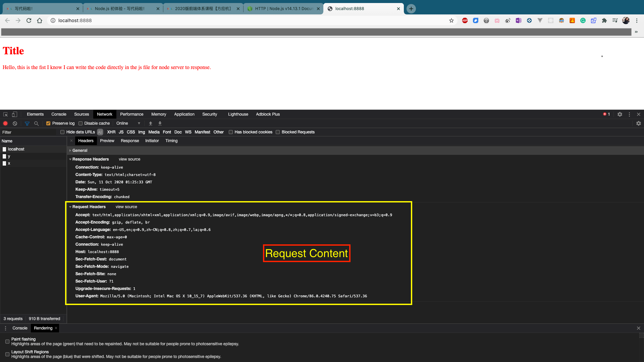Open the Grammarly extension icon
644x362 pixels.
pyautogui.click(x=583, y=20)
